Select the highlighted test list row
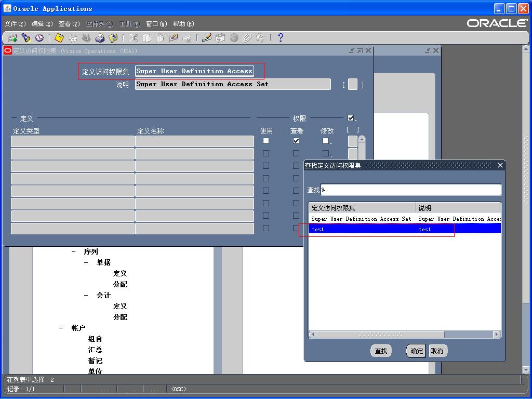This screenshot has height=399, width=532. [405, 229]
